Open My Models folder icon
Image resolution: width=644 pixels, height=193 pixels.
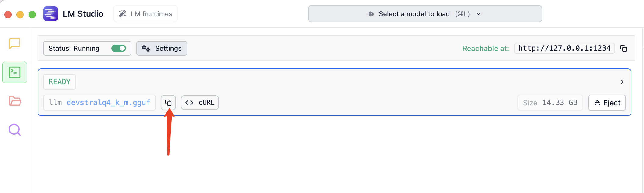(15, 101)
